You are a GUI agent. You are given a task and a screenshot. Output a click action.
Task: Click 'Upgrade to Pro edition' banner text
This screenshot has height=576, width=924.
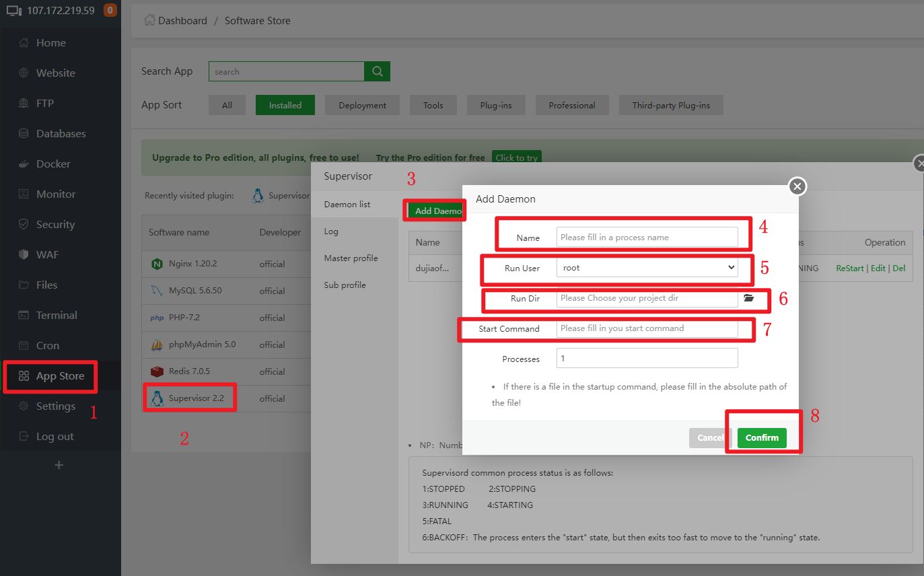point(256,157)
